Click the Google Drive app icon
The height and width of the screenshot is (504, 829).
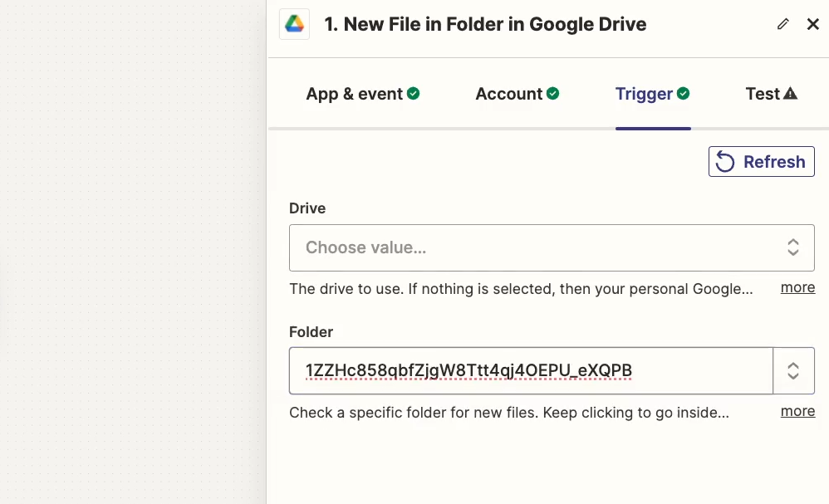(x=295, y=24)
